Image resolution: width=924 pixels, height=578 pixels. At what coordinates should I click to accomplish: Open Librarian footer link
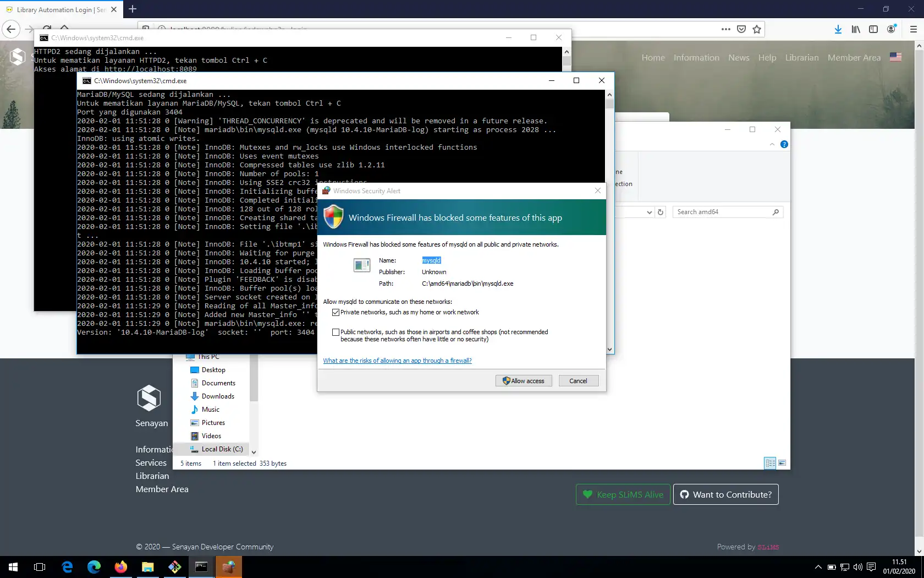[x=152, y=476]
